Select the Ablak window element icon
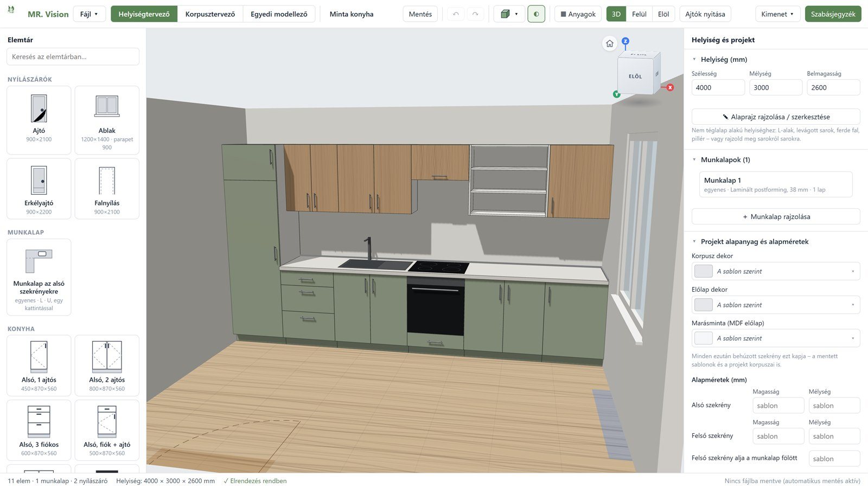This screenshot has width=868, height=488. 107,106
